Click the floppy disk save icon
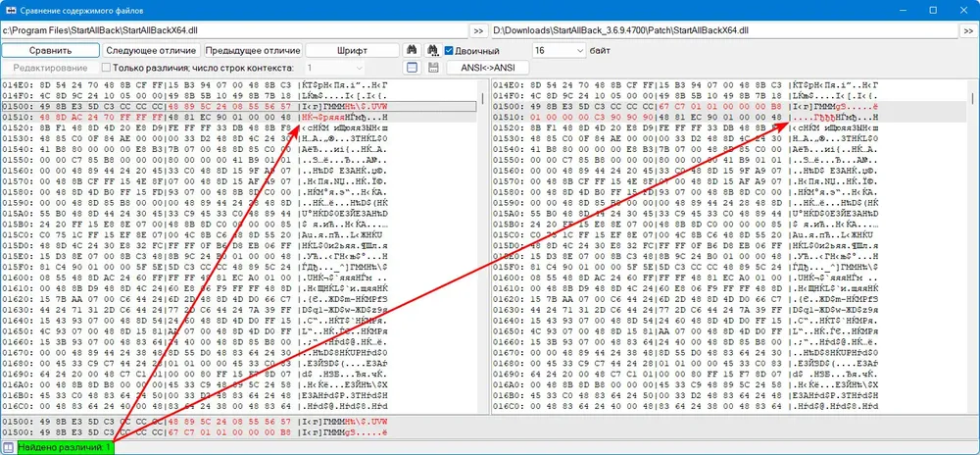 432,68
